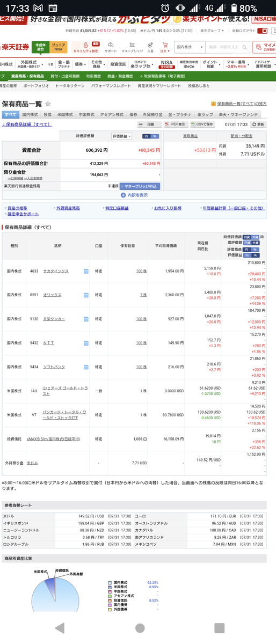Open ポートフォリオ sub-menu item

[x=35, y=86]
